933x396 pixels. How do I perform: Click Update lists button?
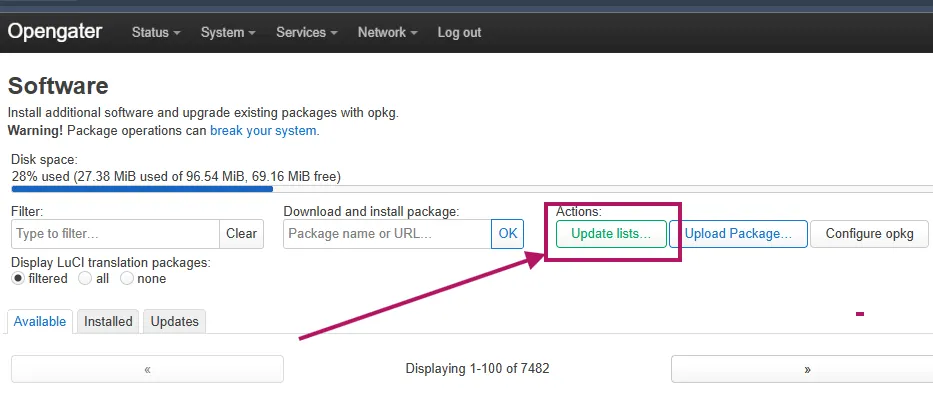click(x=611, y=234)
